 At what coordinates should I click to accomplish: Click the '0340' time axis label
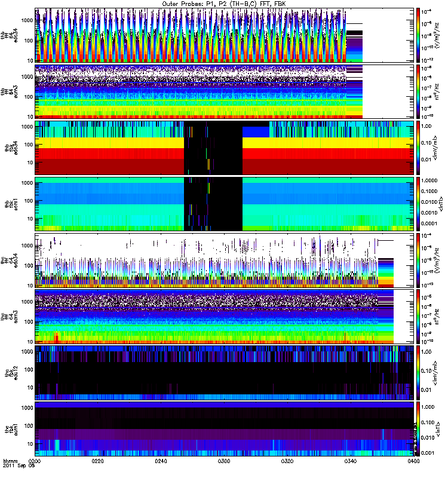(x=350, y=461)
